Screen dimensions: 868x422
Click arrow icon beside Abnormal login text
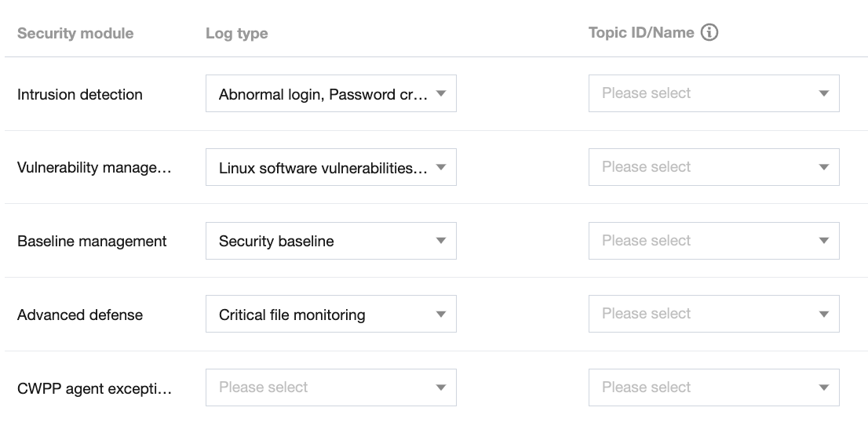(441, 94)
